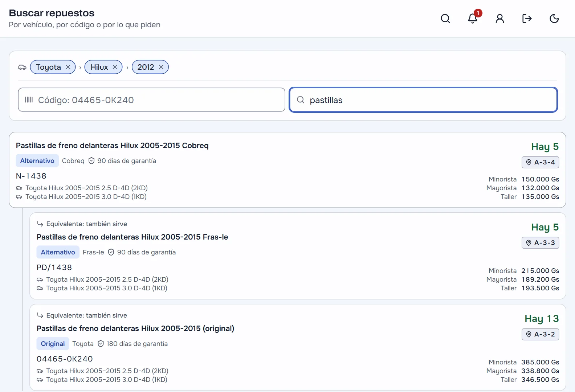The height and width of the screenshot is (392, 575).
Task: Remove the Toyota filter chip
Action: 68,67
